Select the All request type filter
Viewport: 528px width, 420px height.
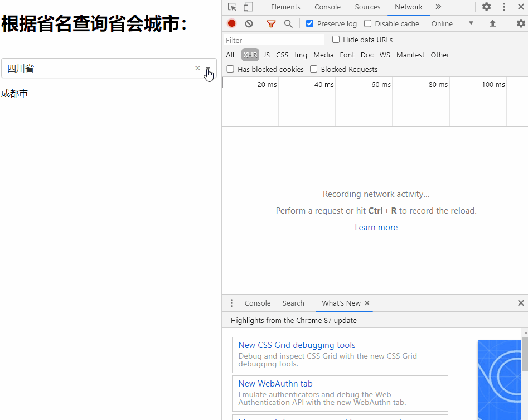230,55
